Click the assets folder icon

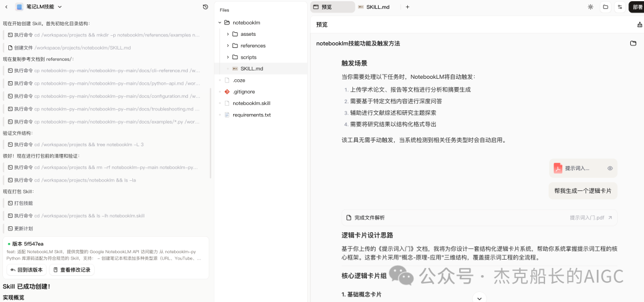pos(235,34)
